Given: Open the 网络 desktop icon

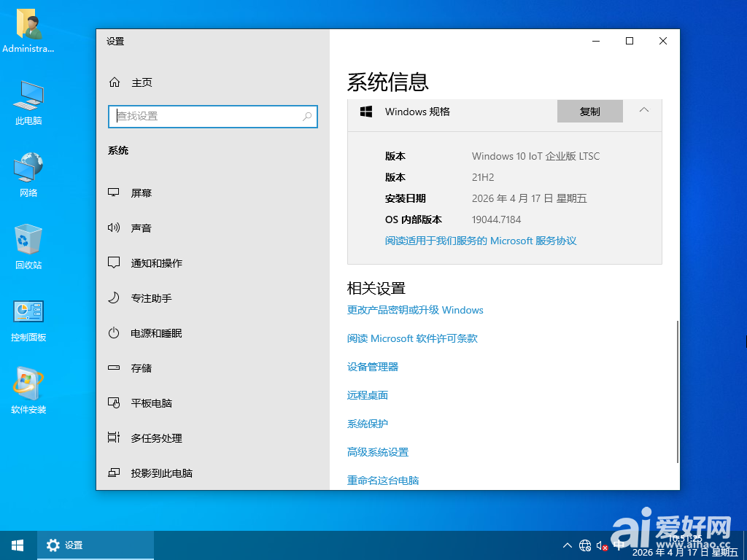Looking at the screenshot, I should [x=28, y=174].
